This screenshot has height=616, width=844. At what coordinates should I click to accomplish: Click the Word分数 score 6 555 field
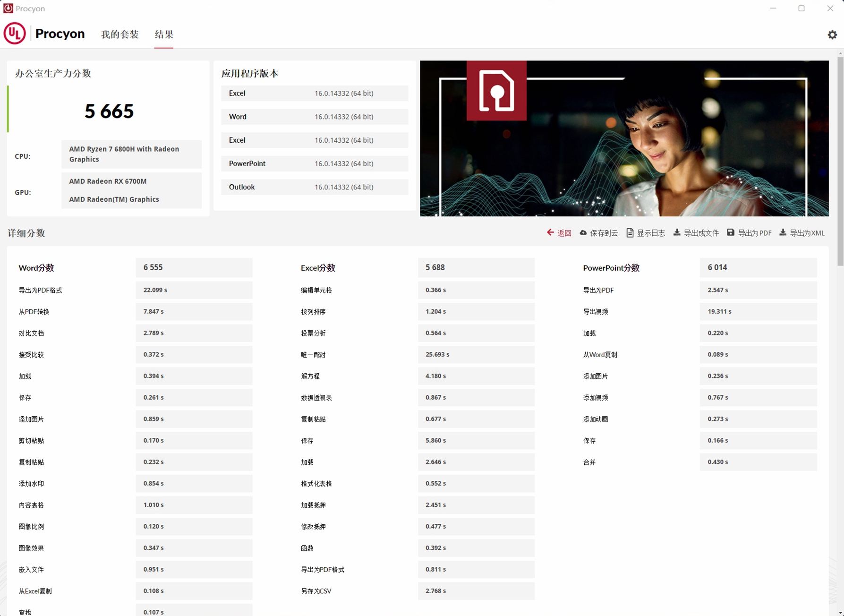point(194,267)
